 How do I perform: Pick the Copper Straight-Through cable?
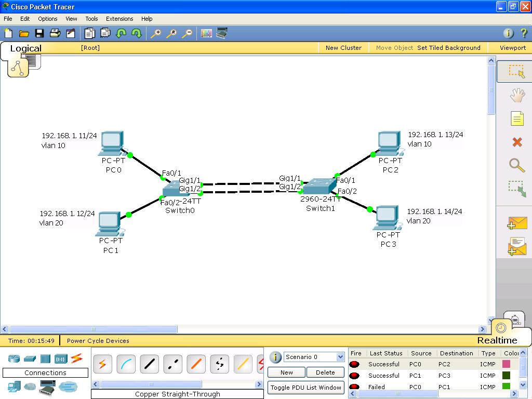(149, 364)
